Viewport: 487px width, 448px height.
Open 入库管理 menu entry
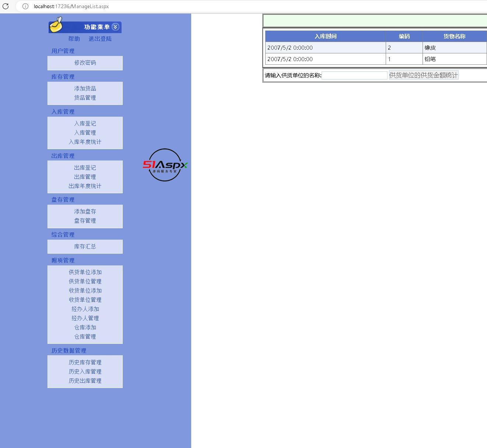(85, 133)
